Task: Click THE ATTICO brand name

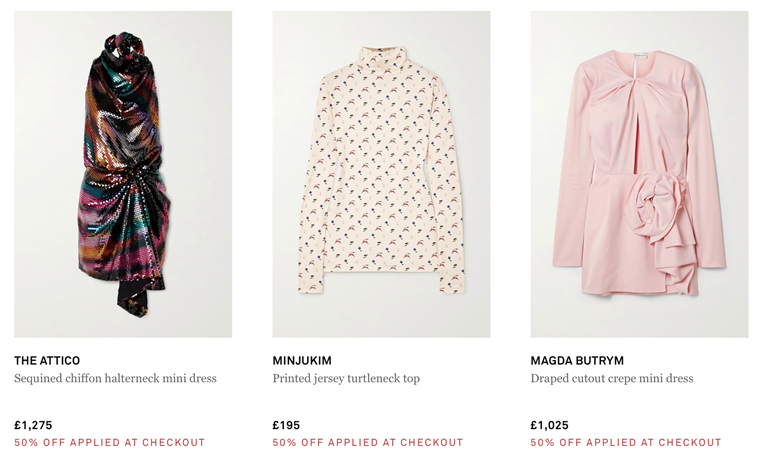Action: pyautogui.click(x=47, y=360)
